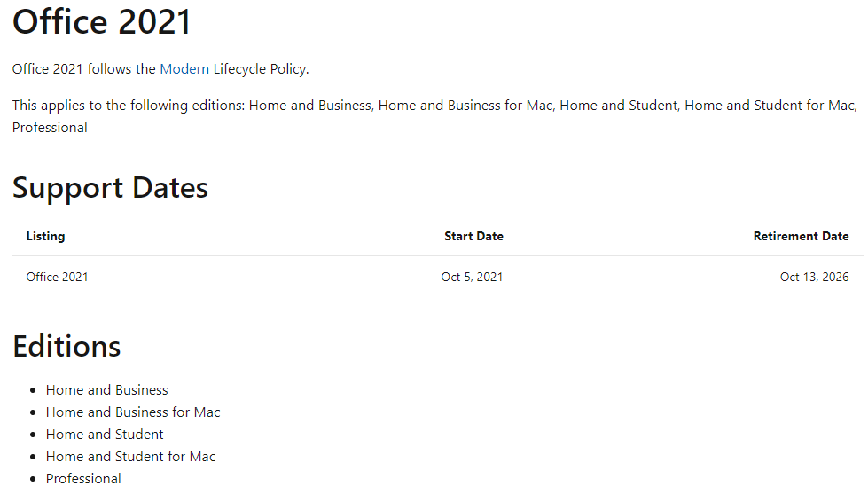Screen dimensions: 868x502
Task: Click the Home and Student for Mac item
Action: tap(130, 457)
